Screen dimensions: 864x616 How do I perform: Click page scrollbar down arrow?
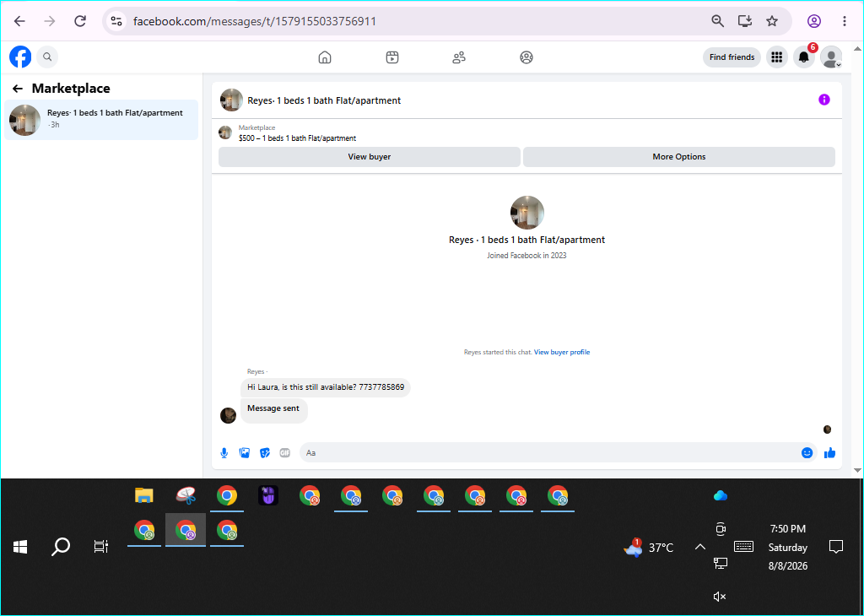[x=857, y=471]
